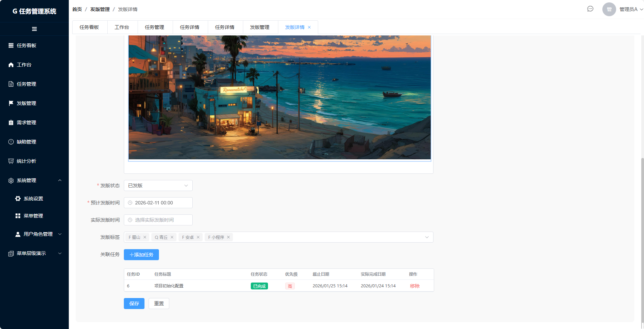Open 统计分析 from the sidebar menu
Viewport: 644px width, 329px height.
tap(34, 161)
